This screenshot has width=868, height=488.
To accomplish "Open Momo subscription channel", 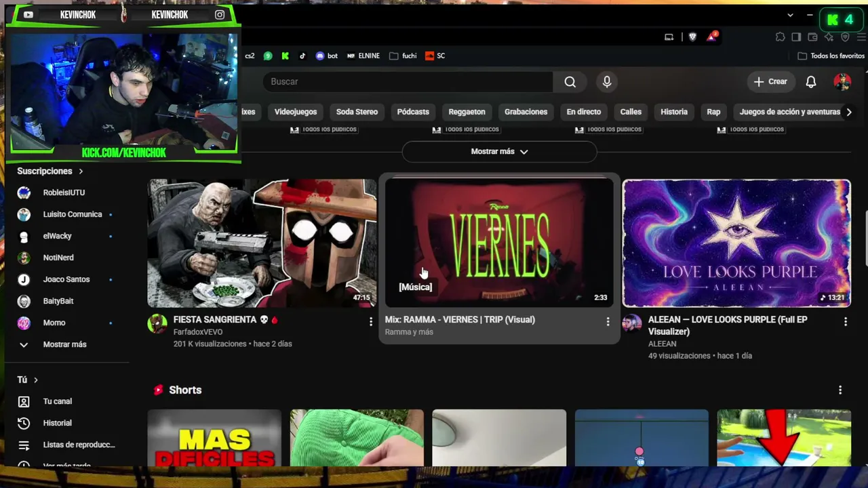I will click(x=54, y=323).
